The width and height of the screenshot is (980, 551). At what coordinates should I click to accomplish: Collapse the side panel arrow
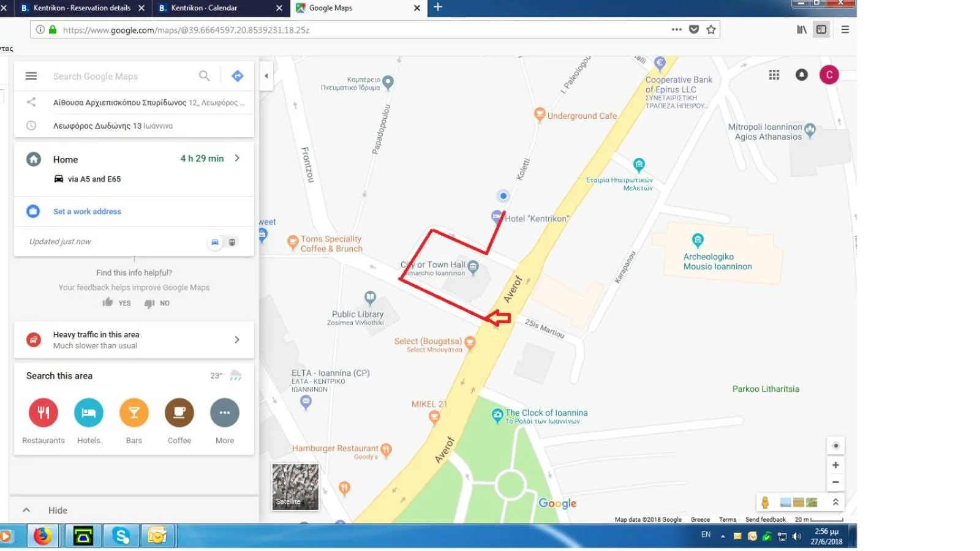click(x=266, y=76)
